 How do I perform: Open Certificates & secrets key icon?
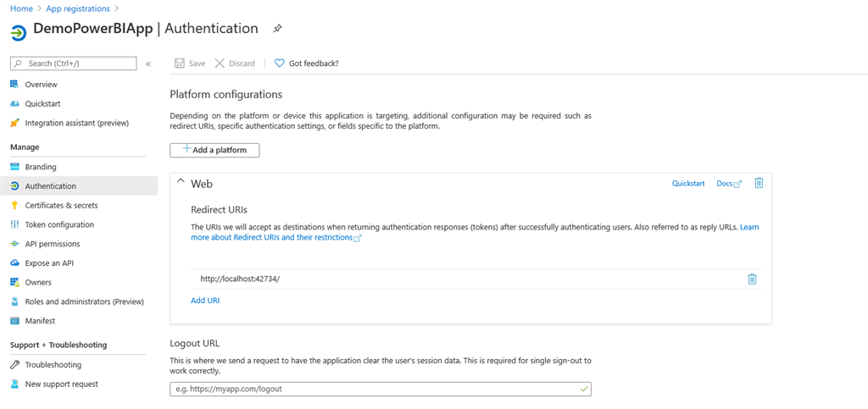[14, 206]
